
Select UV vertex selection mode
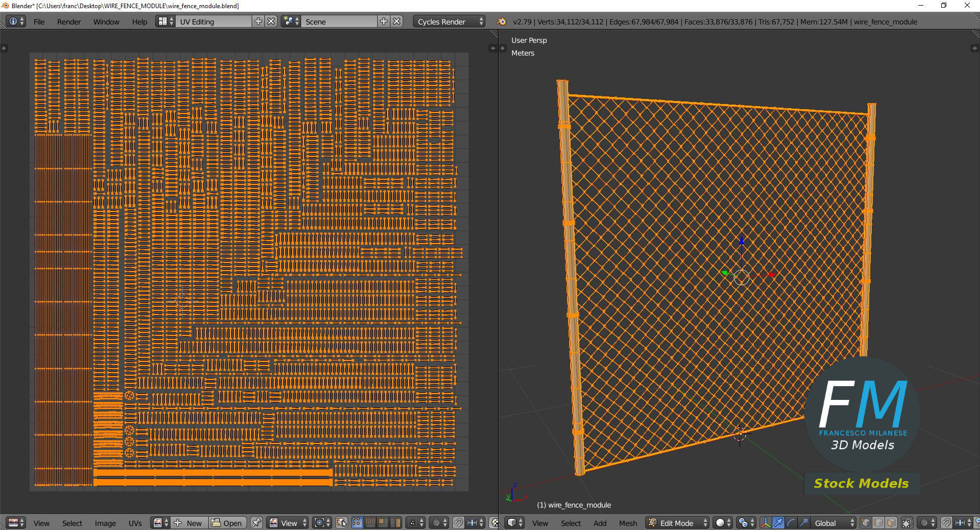click(x=357, y=523)
